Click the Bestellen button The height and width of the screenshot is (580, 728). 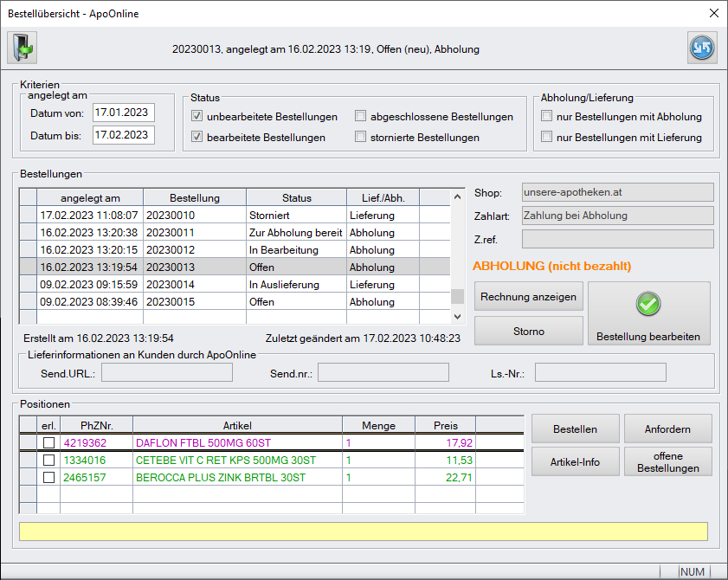point(575,429)
